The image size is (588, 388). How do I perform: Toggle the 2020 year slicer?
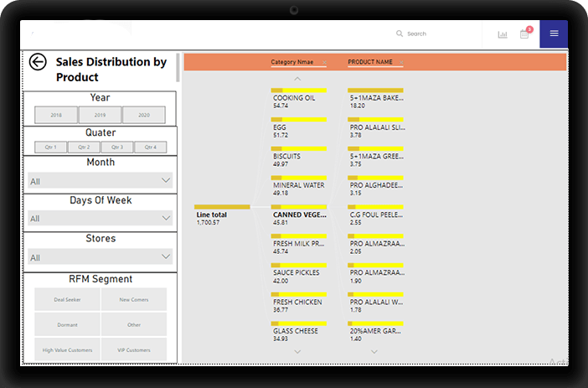[144, 115]
